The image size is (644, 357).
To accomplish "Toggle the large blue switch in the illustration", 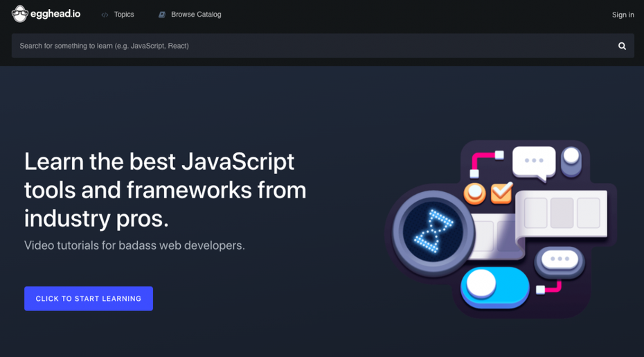I will pos(494,285).
